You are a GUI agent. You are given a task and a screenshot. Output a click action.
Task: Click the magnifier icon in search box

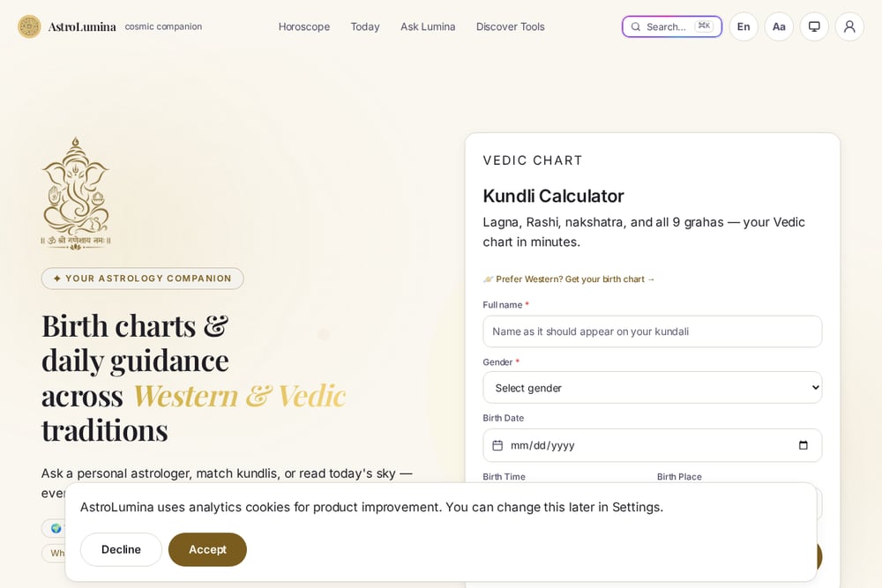(636, 26)
